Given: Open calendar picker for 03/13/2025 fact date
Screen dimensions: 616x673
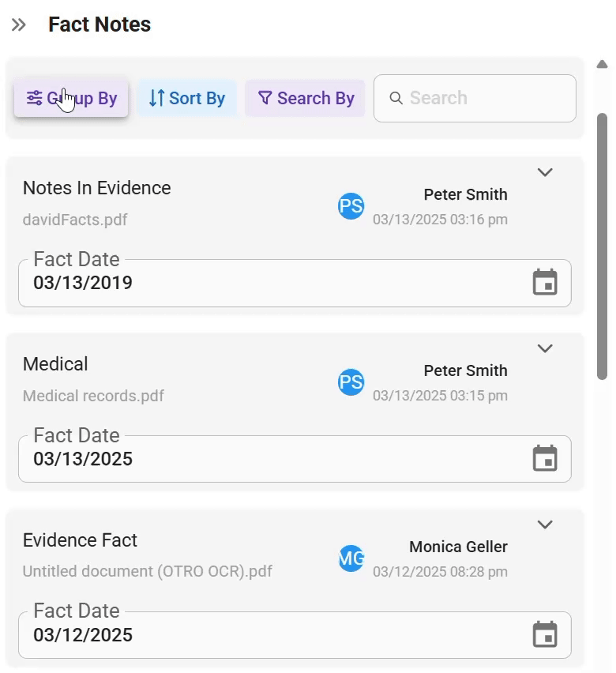Looking at the screenshot, I should [545, 458].
